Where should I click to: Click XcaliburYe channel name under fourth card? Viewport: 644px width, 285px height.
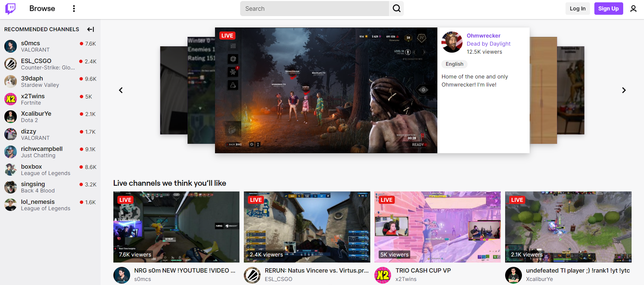(539, 279)
